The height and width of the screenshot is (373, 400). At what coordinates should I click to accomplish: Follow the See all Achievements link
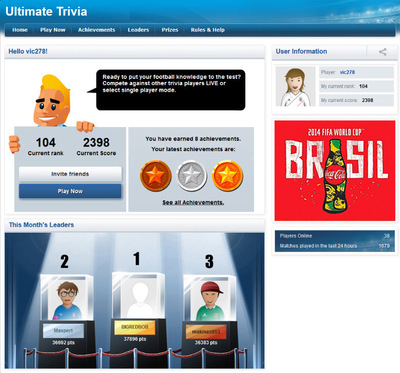click(193, 202)
